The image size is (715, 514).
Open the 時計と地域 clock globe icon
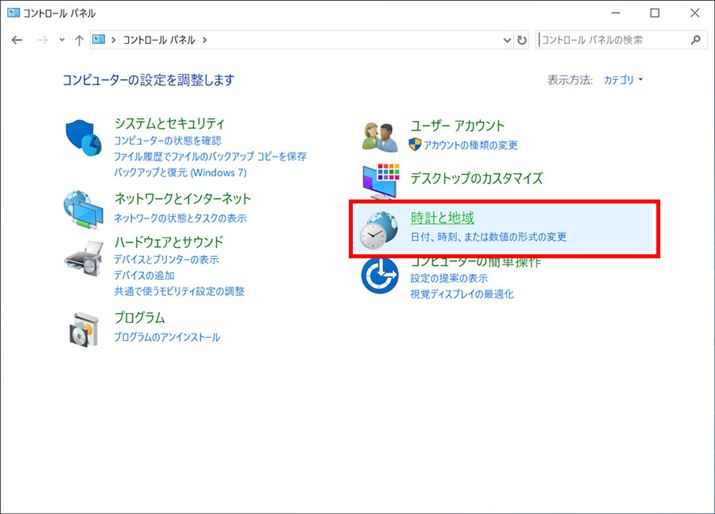378,230
